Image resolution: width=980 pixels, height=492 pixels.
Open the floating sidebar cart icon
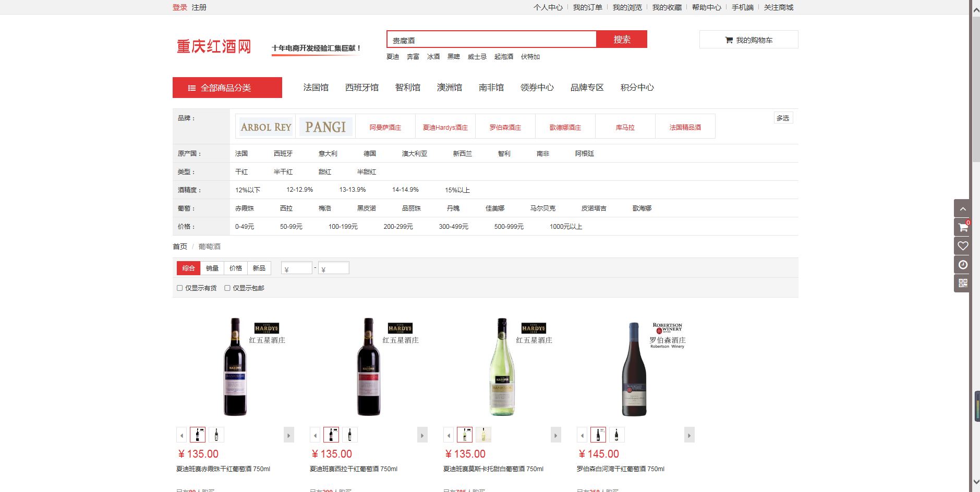coord(963,227)
